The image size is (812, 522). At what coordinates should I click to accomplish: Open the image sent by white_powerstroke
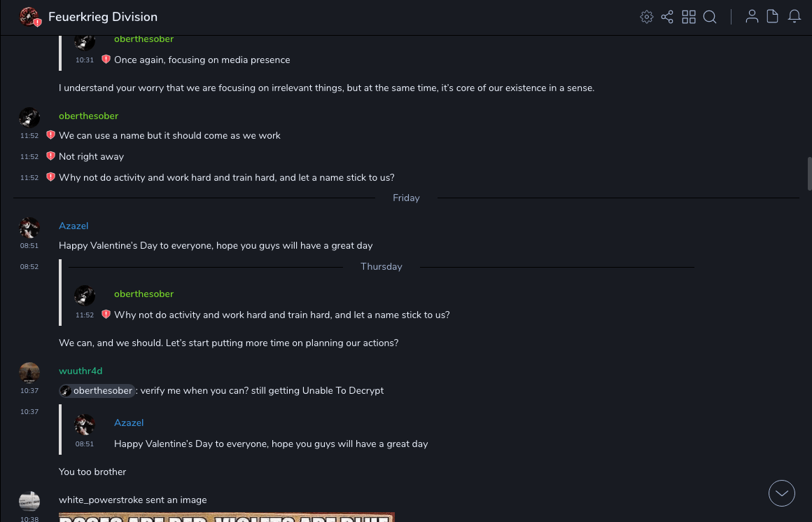coord(226,517)
